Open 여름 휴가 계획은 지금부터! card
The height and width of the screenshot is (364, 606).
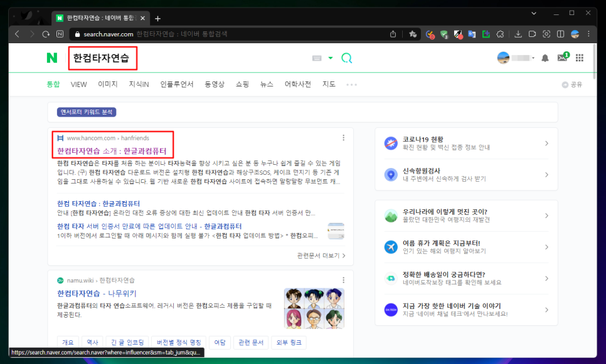(x=467, y=247)
